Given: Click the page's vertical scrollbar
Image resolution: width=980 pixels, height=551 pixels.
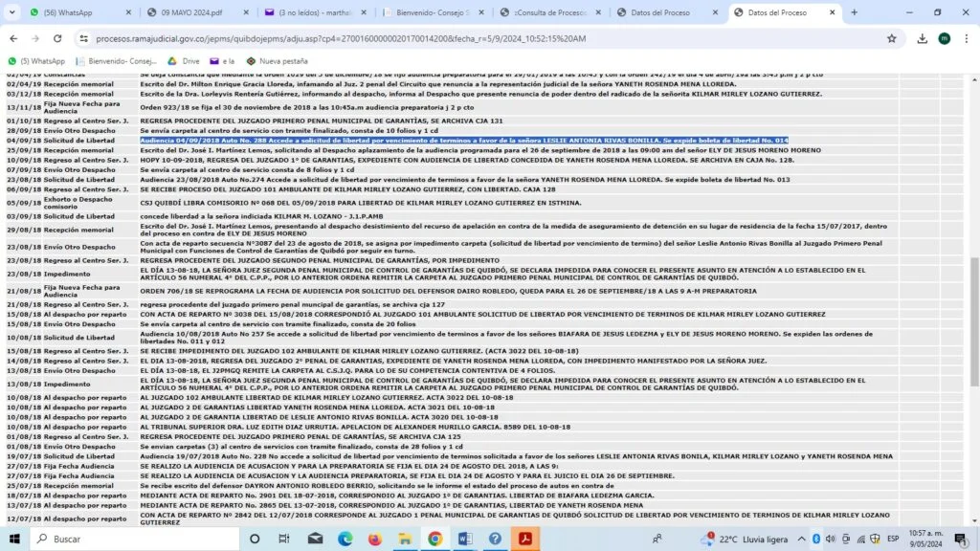Looking at the screenshot, I should pos(973,306).
